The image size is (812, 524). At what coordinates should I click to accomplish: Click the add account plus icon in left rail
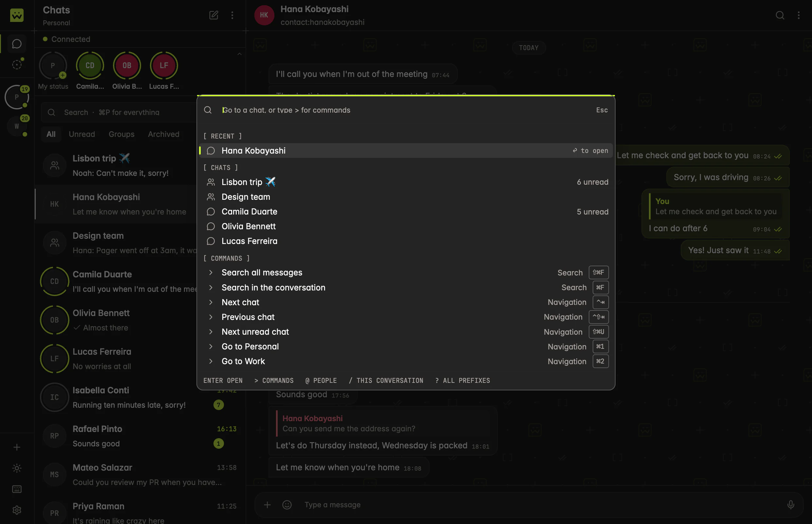[x=17, y=447]
